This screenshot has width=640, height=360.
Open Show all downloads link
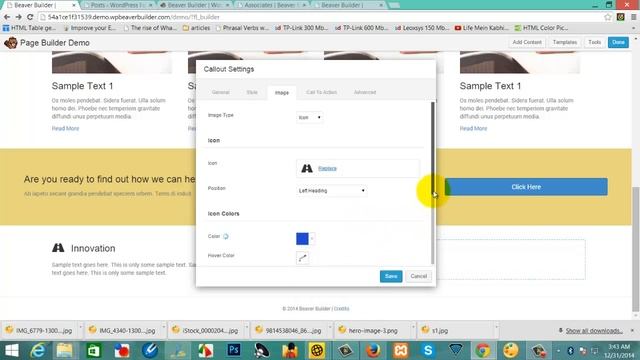(x=594, y=331)
